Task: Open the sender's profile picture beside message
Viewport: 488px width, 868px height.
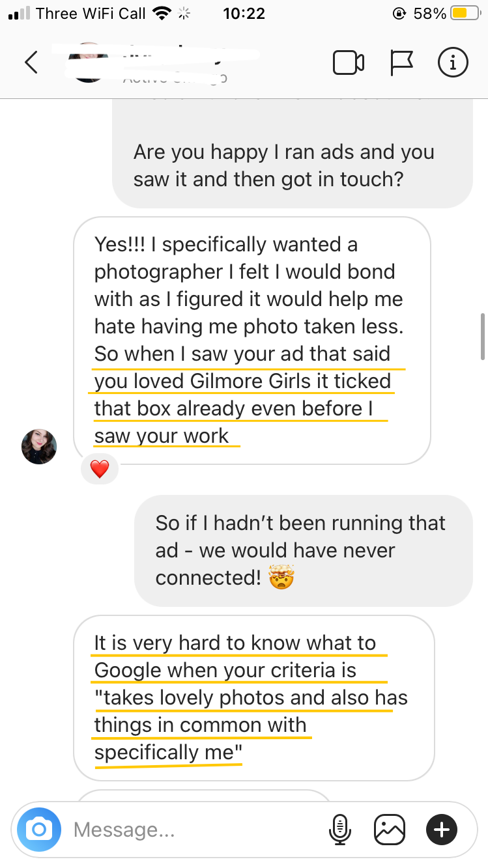Action: (x=39, y=447)
